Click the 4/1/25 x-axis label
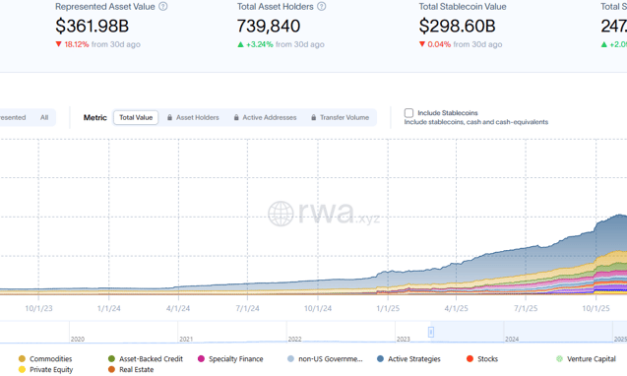 [456, 308]
